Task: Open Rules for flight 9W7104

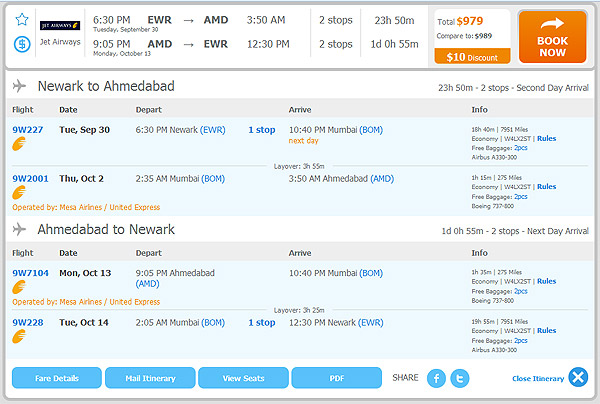Action: tap(547, 281)
